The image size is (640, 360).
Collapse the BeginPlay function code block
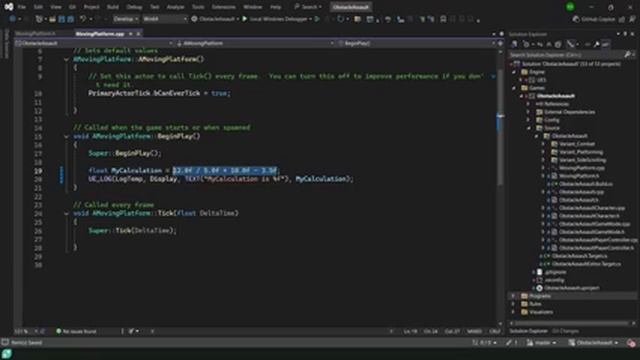[66, 136]
